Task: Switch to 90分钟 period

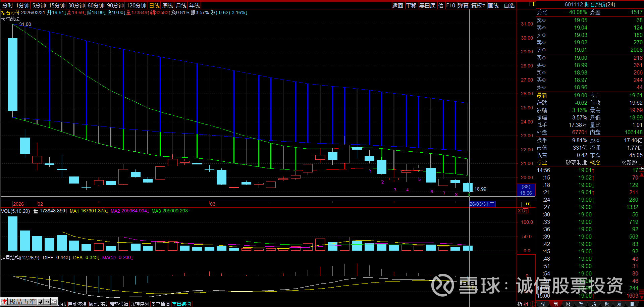Action: click(x=115, y=5)
